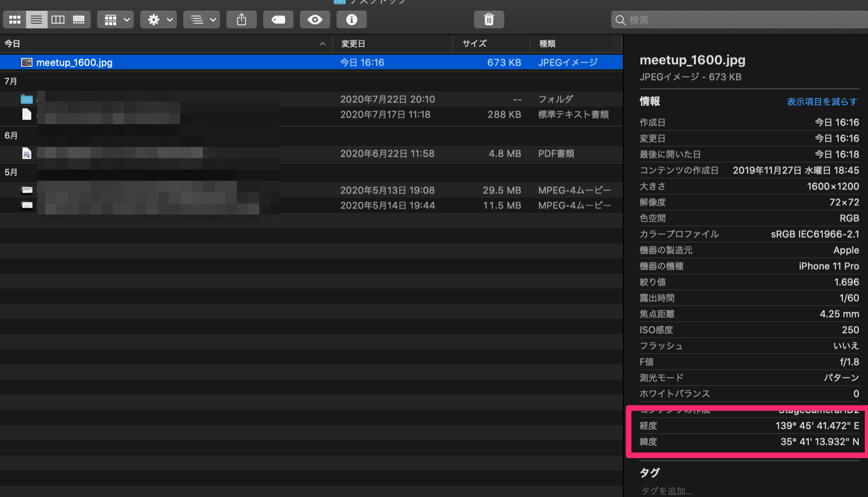Click movie file icon dated 2020年5月13日
868x497 pixels.
pos(27,190)
